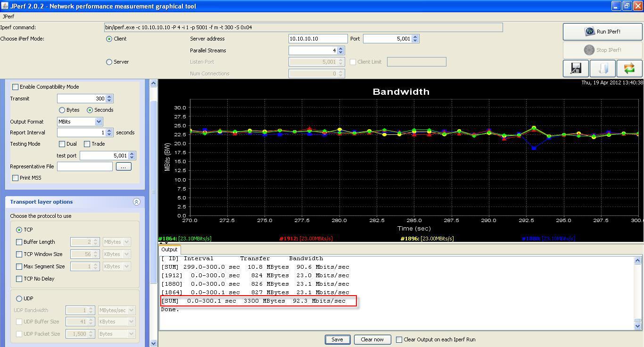644x347 pixels.
Task: Click the left settings panel scrollbar
Action: (153, 192)
